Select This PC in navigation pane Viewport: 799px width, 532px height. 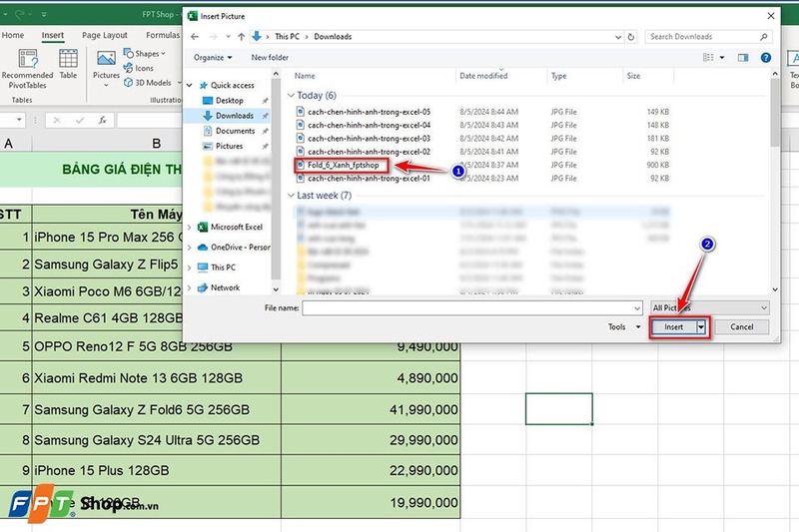[x=223, y=267]
